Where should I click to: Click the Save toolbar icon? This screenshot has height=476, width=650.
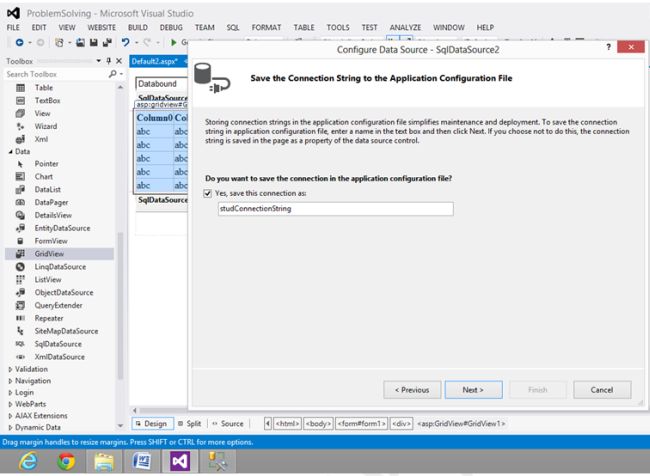[94, 42]
